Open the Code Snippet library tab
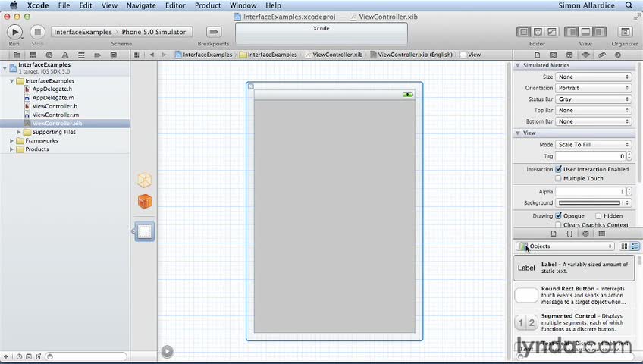The width and height of the screenshot is (643, 364). click(x=569, y=234)
